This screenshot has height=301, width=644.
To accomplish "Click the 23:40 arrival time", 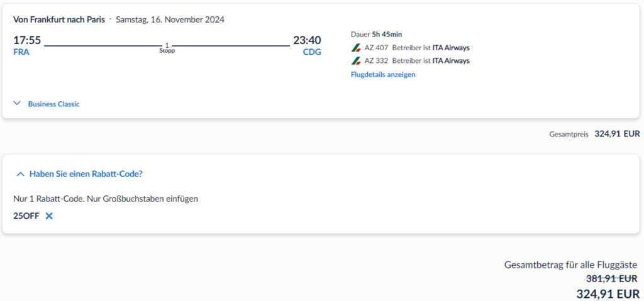I will (307, 40).
